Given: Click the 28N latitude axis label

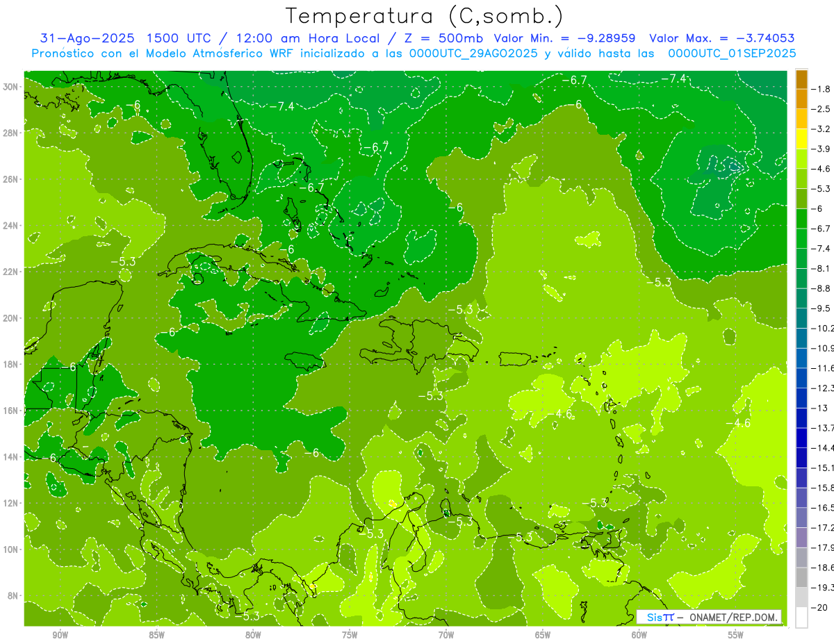Looking at the screenshot, I should pos(10,133).
